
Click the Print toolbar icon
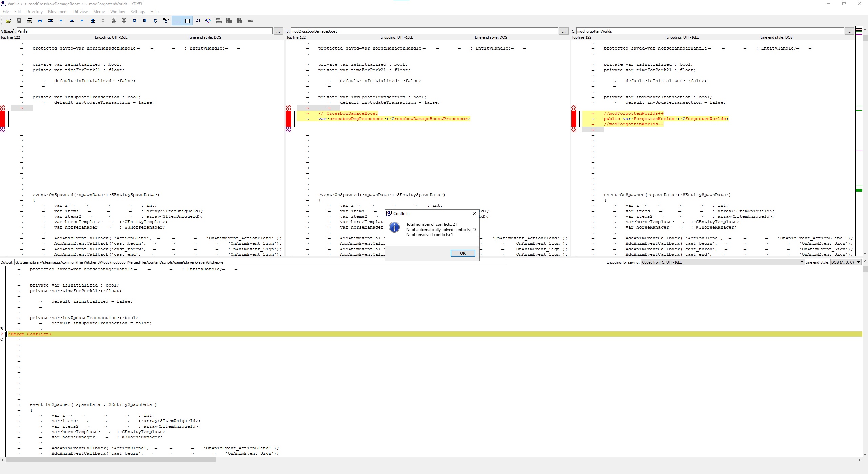[29, 21]
